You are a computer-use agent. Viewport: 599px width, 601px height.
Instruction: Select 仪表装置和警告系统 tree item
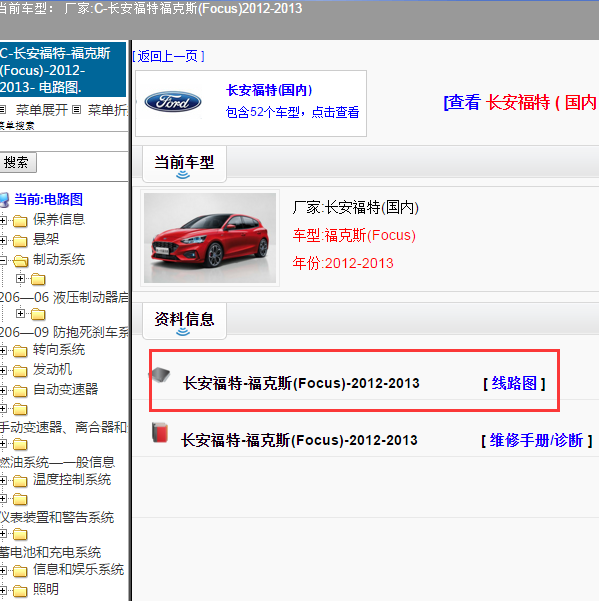57,517
